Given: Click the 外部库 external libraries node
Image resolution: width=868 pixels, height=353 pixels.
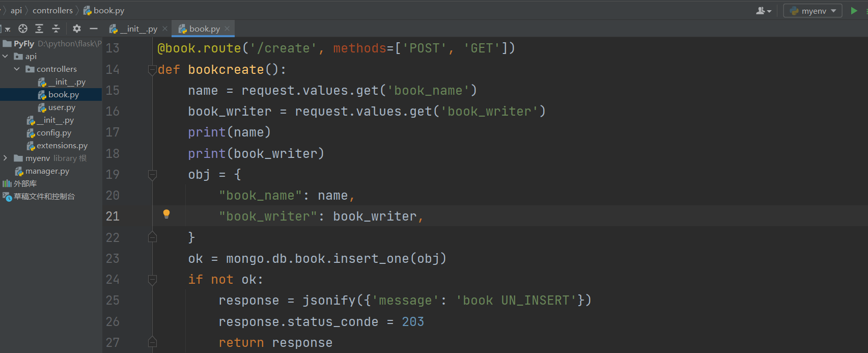Looking at the screenshot, I should [20, 183].
